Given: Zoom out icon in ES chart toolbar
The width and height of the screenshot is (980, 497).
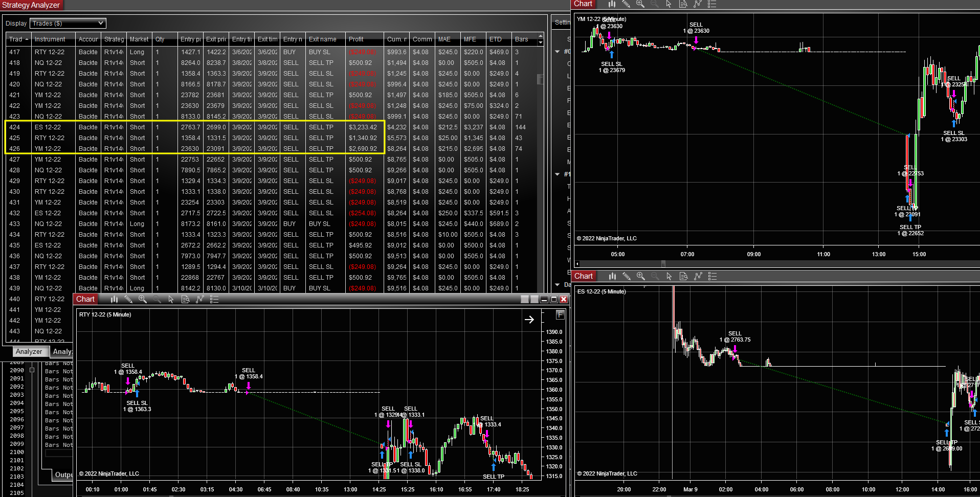Looking at the screenshot, I should click(x=655, y=276).
